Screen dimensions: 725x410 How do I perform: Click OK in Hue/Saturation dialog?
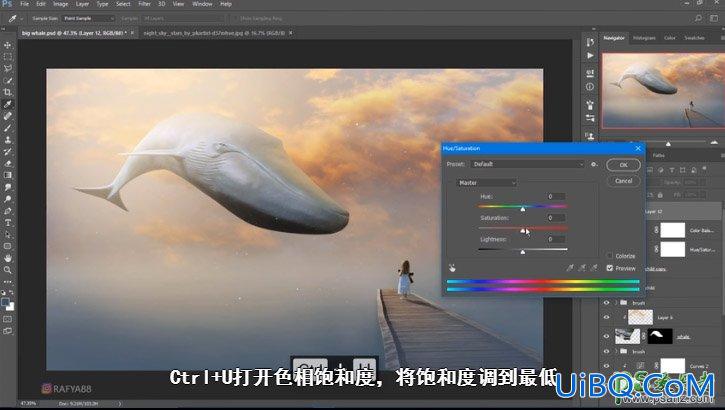623,165
